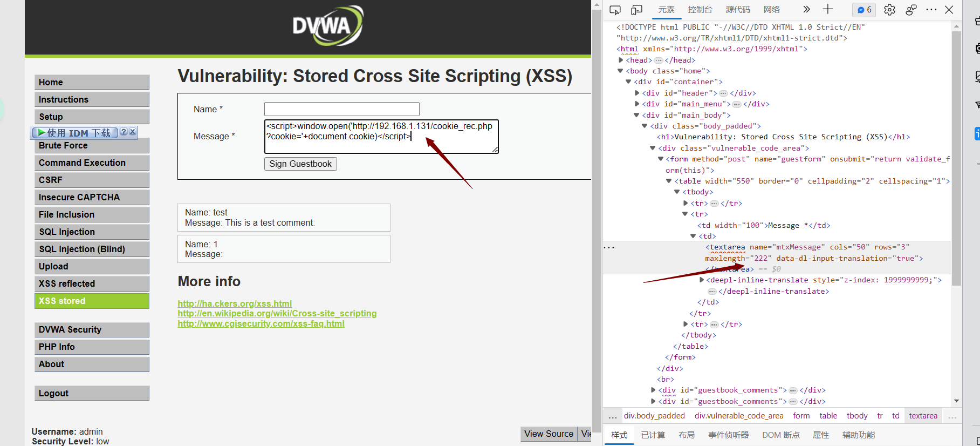
Task: Open the 辅助功能 accessibility tab
Action: [x=859, y=435]
